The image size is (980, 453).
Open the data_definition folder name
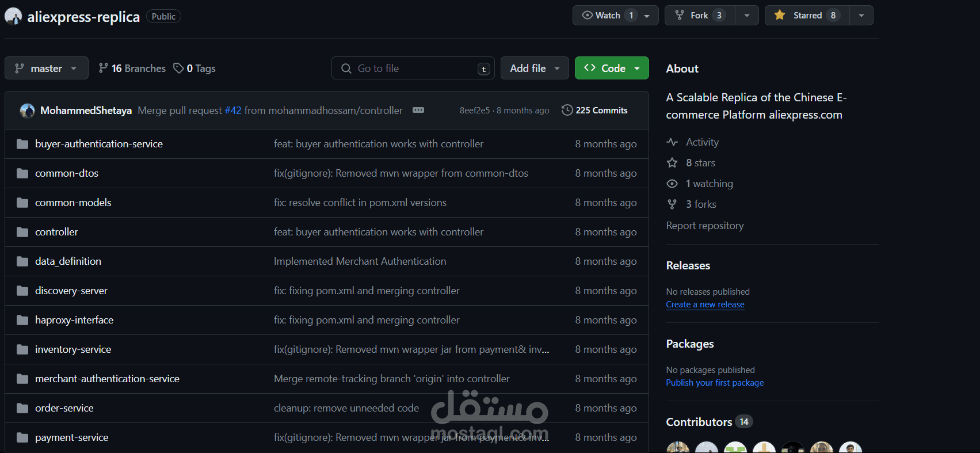point(68,261)
